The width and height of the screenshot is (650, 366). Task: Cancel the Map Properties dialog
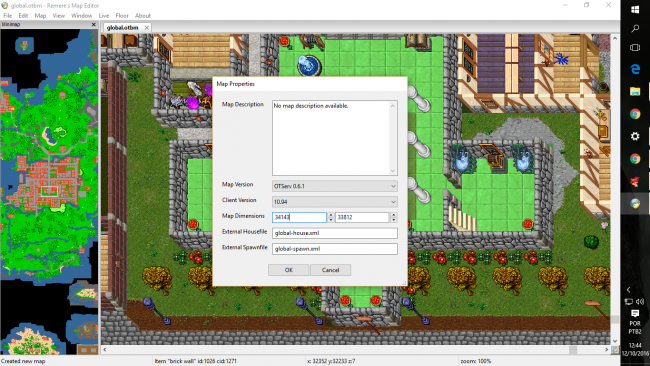(330, 270)
